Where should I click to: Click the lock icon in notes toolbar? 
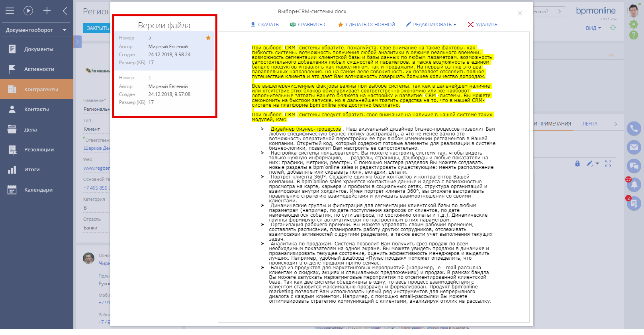coord(577,163)
